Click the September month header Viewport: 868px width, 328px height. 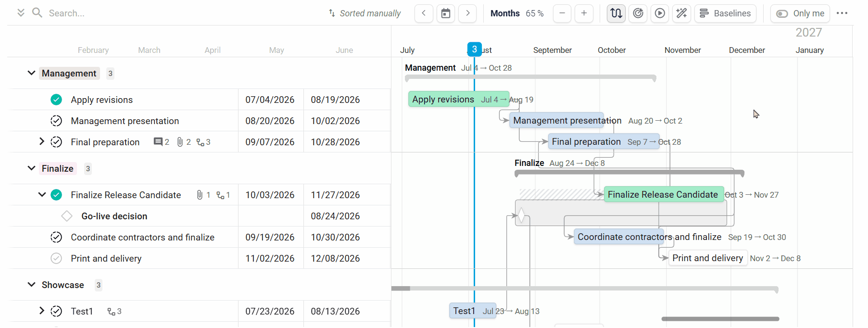pos(552,50)
